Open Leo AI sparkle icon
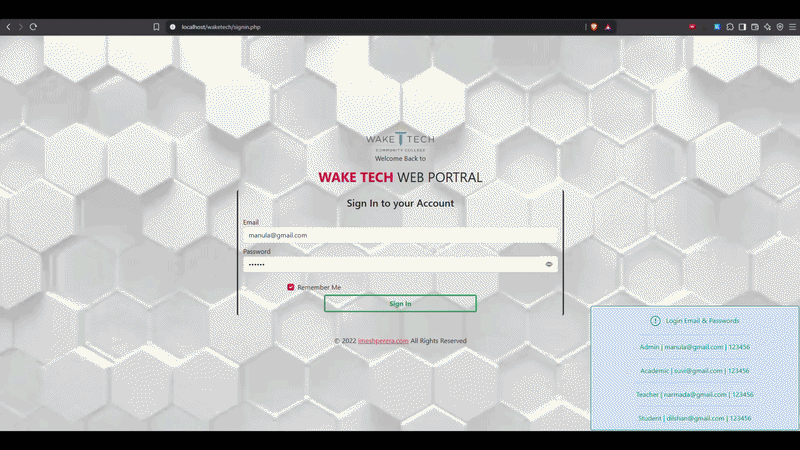This screenshot has width=800, height=450. click(767, 27)
